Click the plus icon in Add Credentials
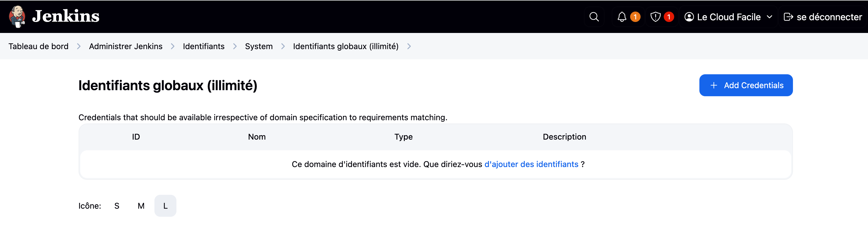The height and width of the screenshot is (226, 868). point(714,86)
